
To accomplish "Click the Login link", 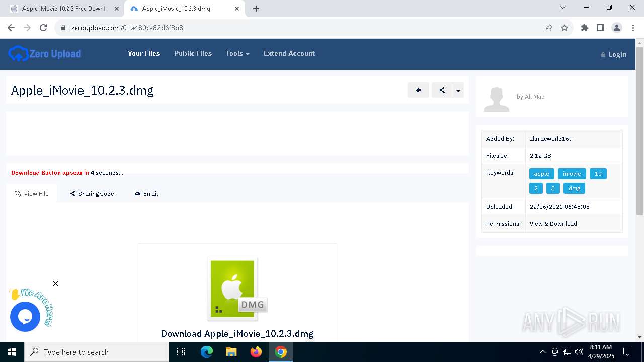I will click(x=613, y=54).
